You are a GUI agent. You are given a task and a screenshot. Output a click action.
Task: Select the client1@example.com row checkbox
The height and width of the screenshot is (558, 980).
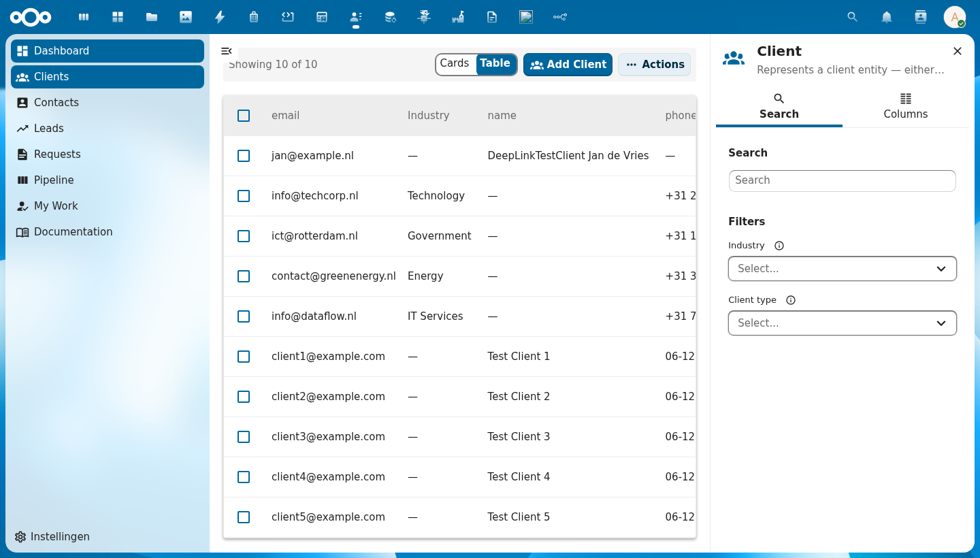coord(244,357)
